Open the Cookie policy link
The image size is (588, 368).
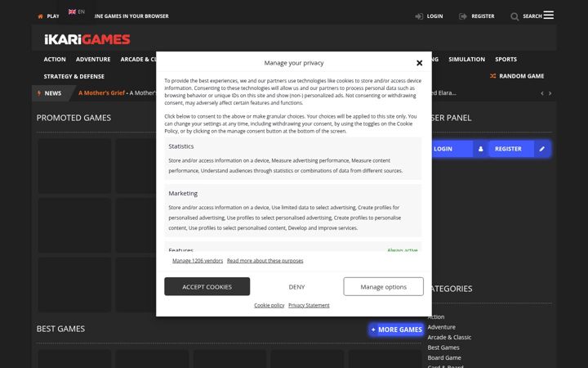[x=269, y=305]
